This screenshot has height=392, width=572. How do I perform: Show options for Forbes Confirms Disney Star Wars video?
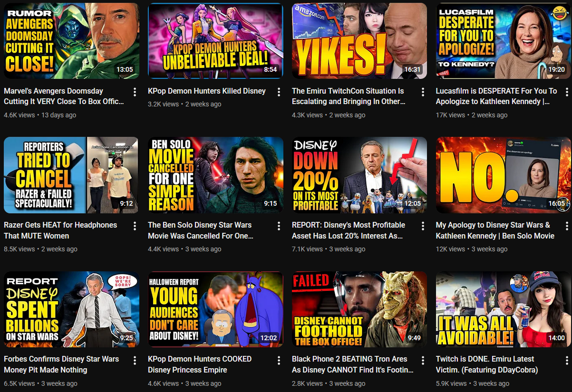pyautogui.click(x=135, y=360)
